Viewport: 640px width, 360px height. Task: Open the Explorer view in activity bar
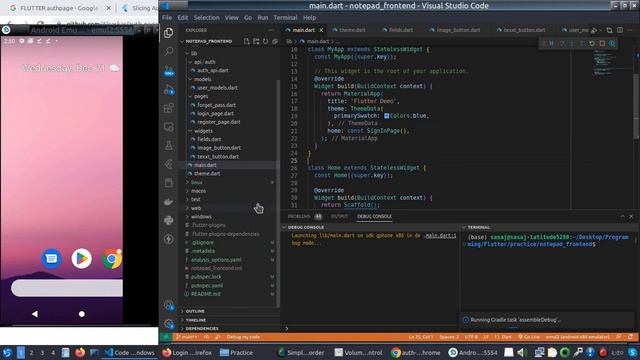point(169,33)
